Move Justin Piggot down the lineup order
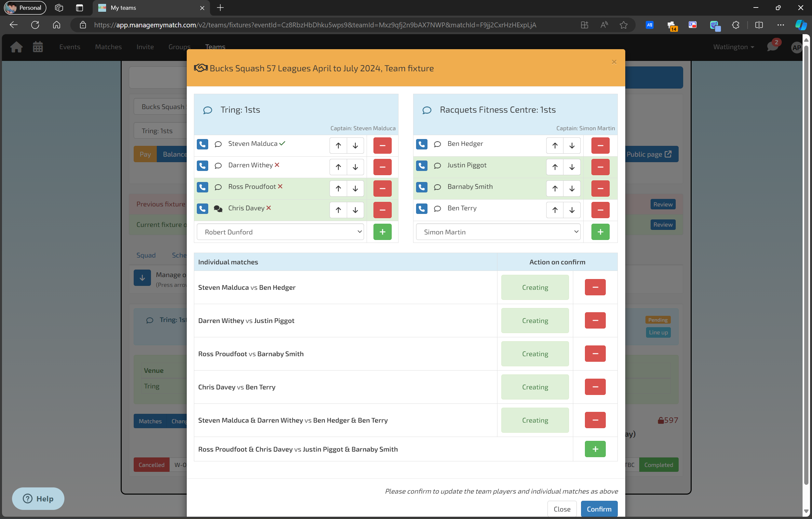Image resolution: width=812 pixels, height=519 pixels. [572, 167]
